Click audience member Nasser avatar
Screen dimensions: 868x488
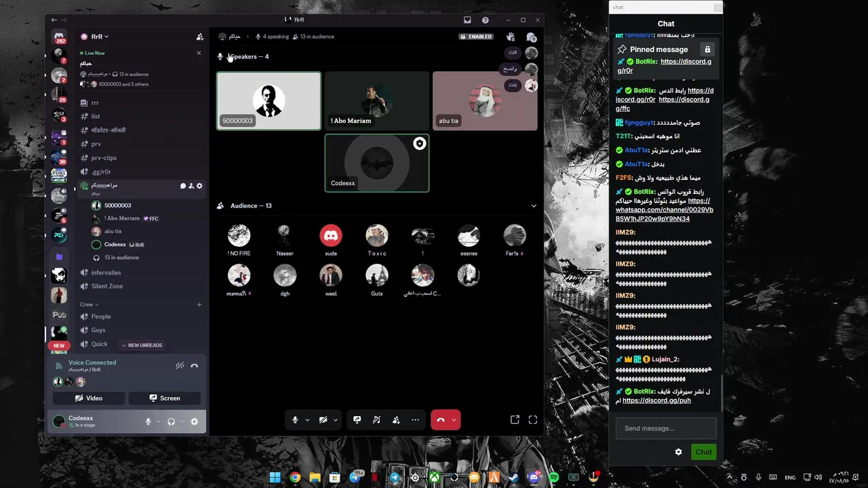[285, 235]
